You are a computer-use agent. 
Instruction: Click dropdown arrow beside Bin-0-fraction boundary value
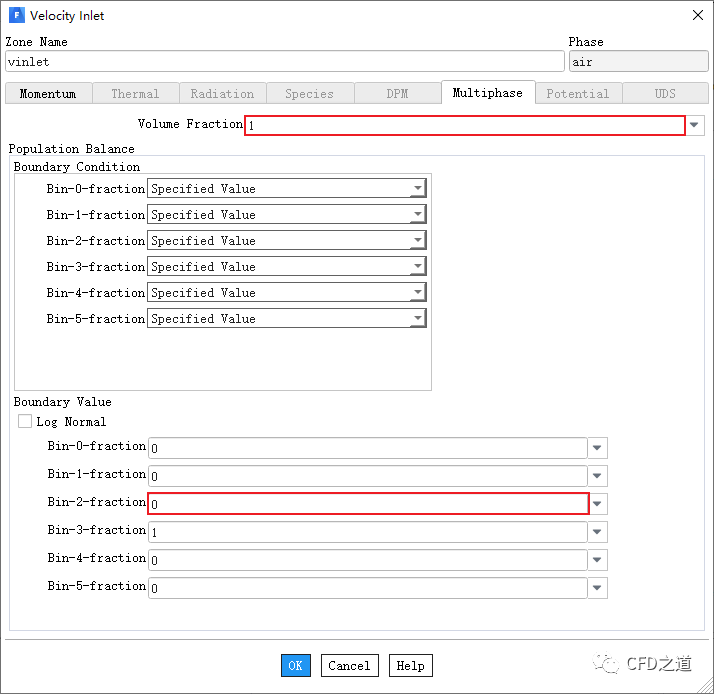[597, 448]
